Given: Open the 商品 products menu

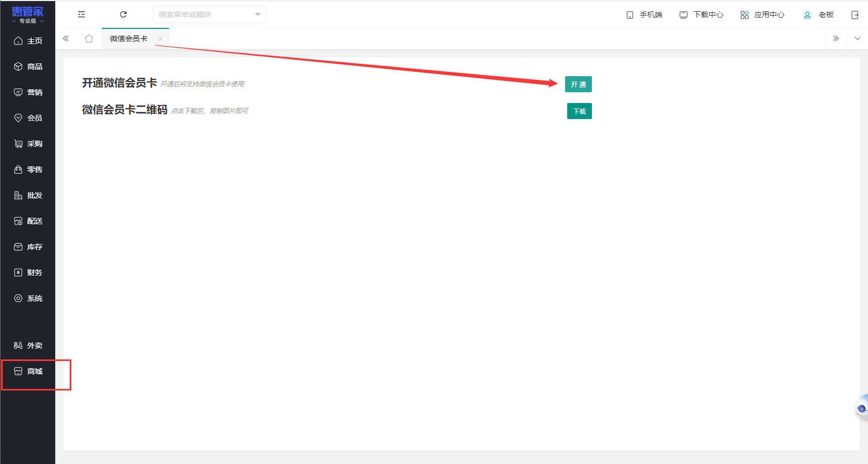Looking at the screenshot, I should click(28, 67).
